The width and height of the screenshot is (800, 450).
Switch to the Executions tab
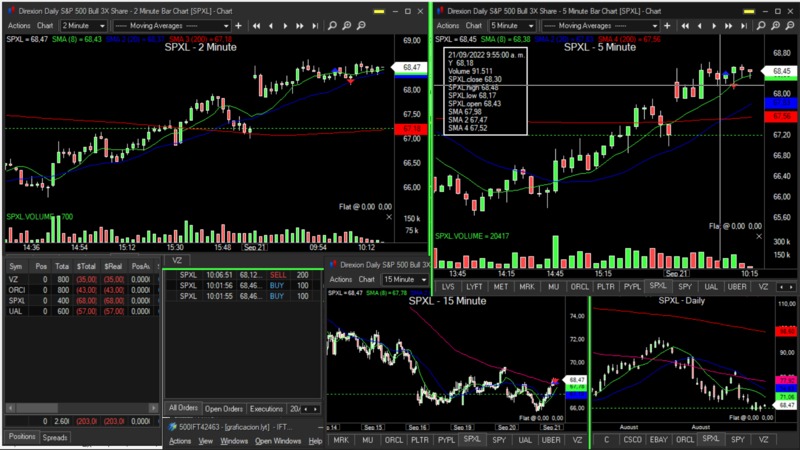click(266, 409)
